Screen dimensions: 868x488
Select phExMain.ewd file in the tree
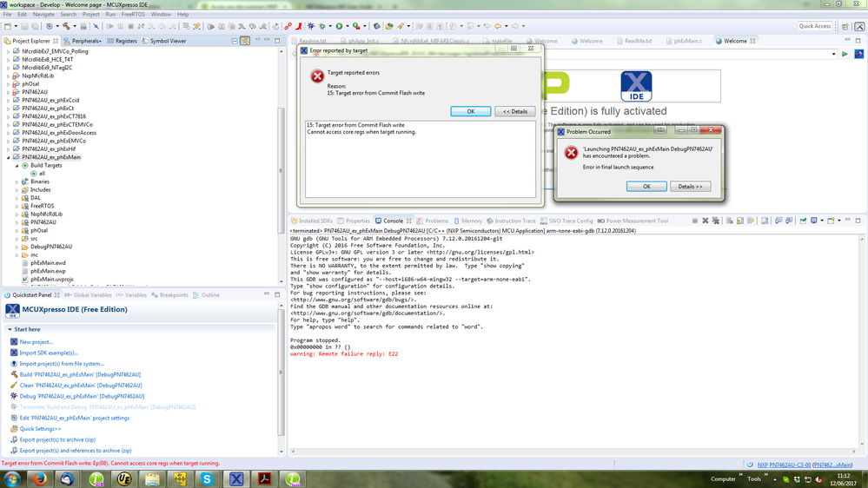point(48,263)
